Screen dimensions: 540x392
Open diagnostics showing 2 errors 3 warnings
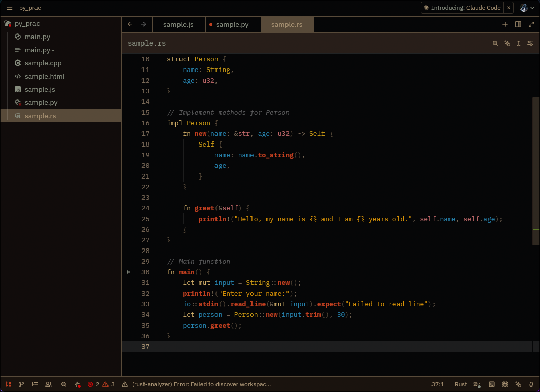coord(101,384)
